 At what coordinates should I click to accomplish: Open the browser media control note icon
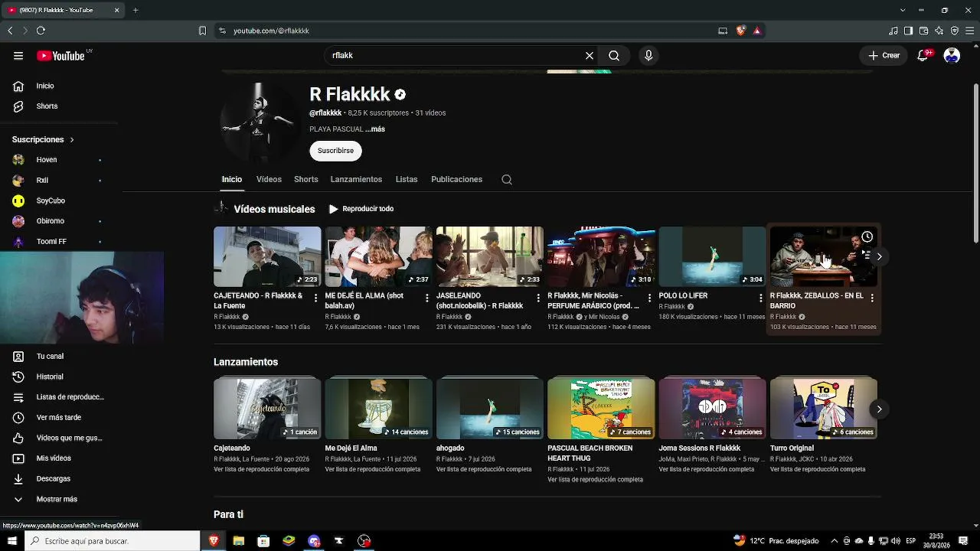click(x=893, y=31)
